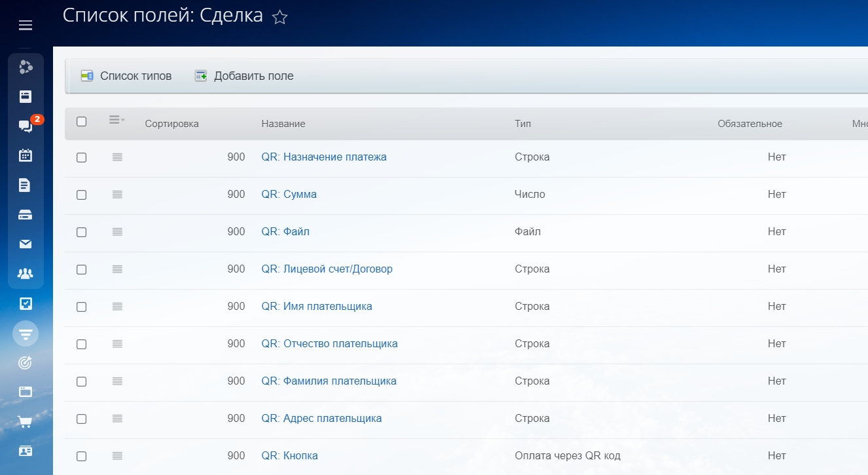Toggle the select-all checkbox in the header
The image size is (868, 475).
(x=81, y=122)
